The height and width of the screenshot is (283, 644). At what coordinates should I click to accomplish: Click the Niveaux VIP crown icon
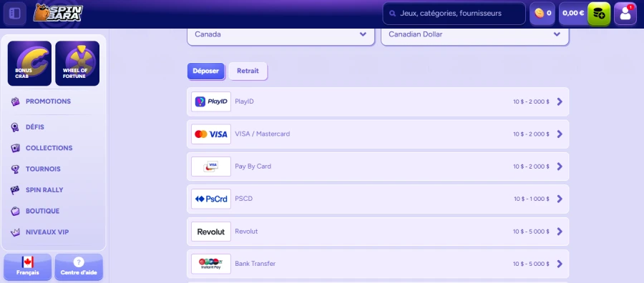tap(15, 232)
